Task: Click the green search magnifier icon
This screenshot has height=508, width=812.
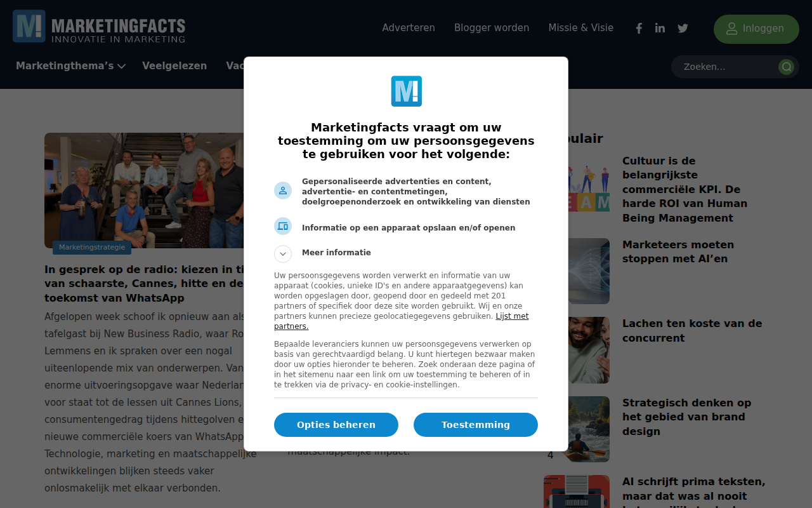Action: (787, 67)
